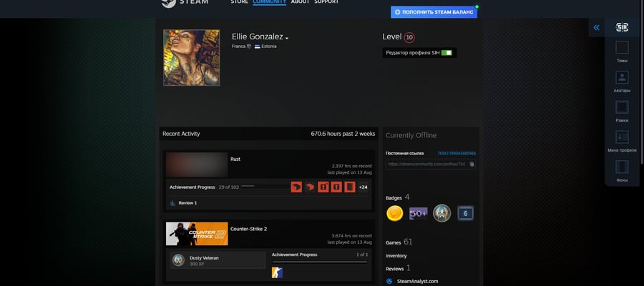
Task: Click the Counter-Strike 2 achievement progress bar
Action: (x=320, y=262)
